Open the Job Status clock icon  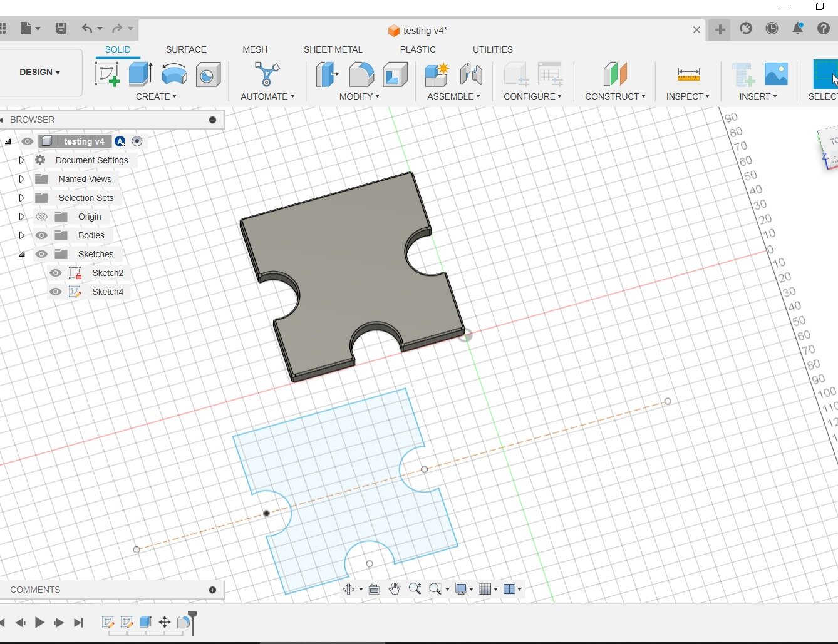pos(772,28)
